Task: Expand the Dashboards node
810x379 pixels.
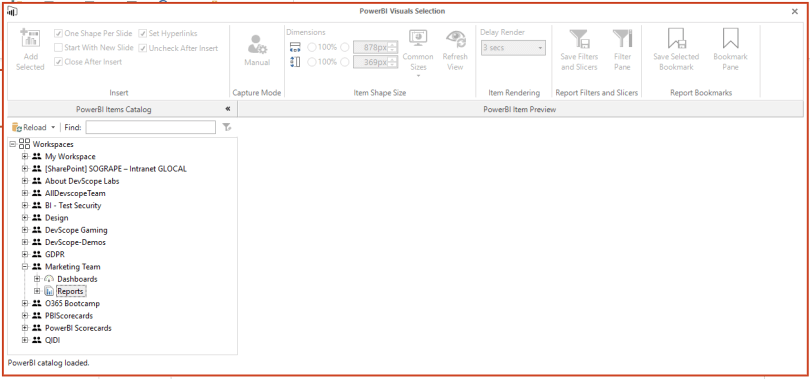Action: [x=37, y=279]
